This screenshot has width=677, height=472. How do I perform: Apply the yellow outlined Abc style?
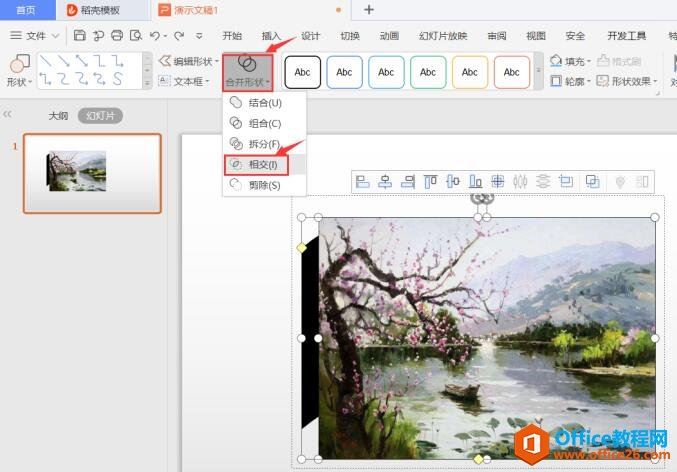coord(470,72)
